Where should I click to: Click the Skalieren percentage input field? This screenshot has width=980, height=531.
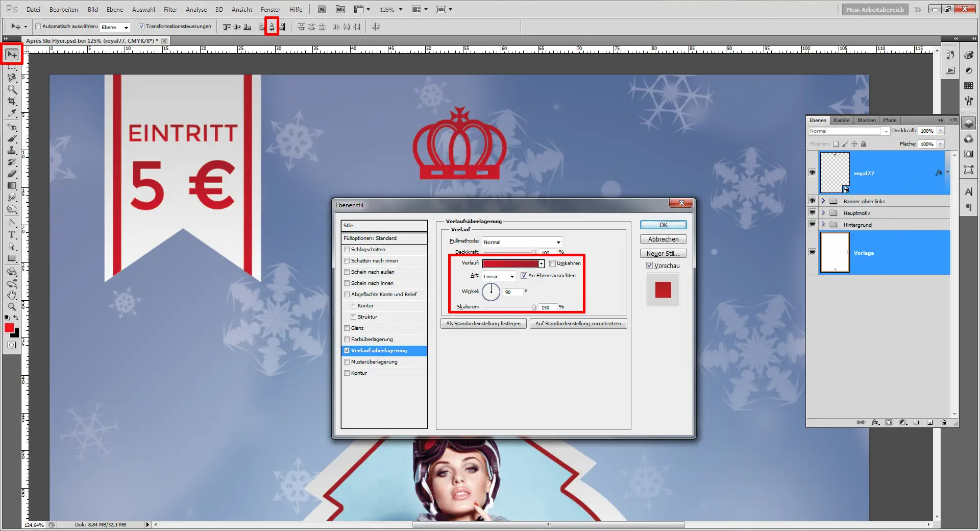pyautogui.click(x=547, y=307)
